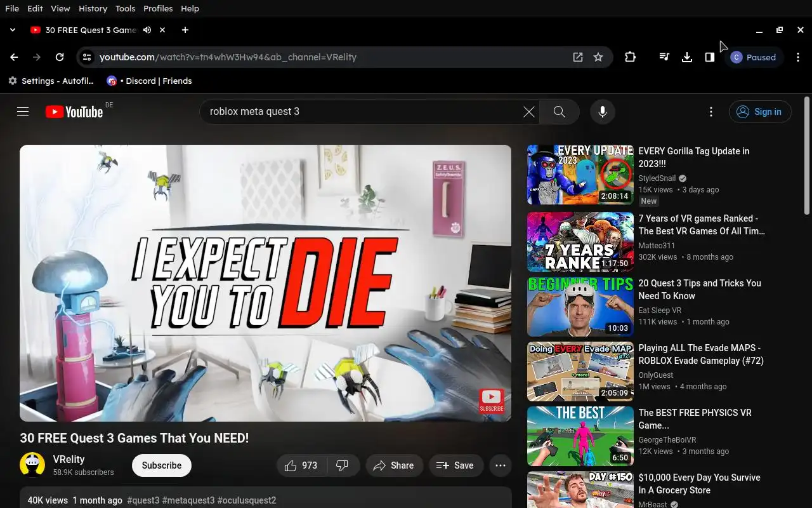
Task: Toggle browser side panel icon
Action: (709, 57)
